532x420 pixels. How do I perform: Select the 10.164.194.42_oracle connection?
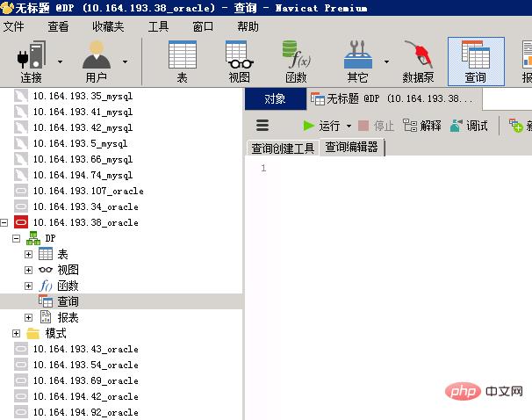click(85, 396)
